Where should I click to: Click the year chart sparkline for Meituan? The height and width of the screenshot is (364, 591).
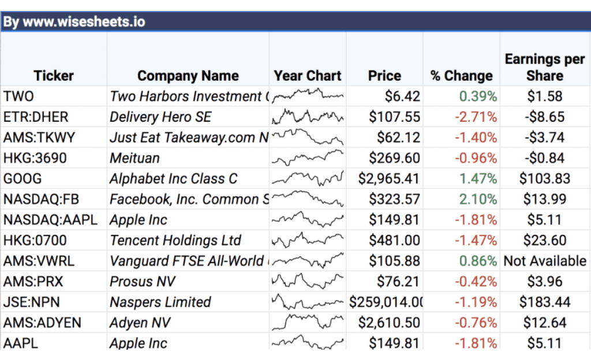tap(308, 157)
